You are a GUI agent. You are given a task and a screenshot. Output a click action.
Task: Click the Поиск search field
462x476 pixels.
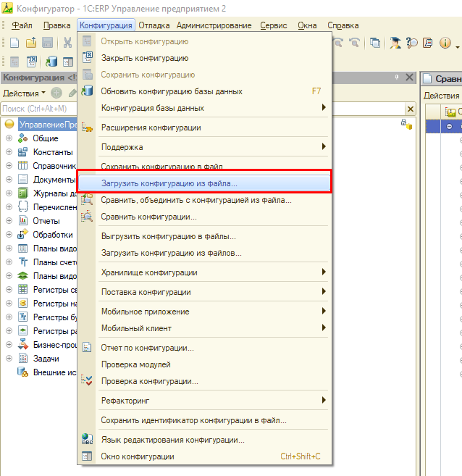point(39,109)
